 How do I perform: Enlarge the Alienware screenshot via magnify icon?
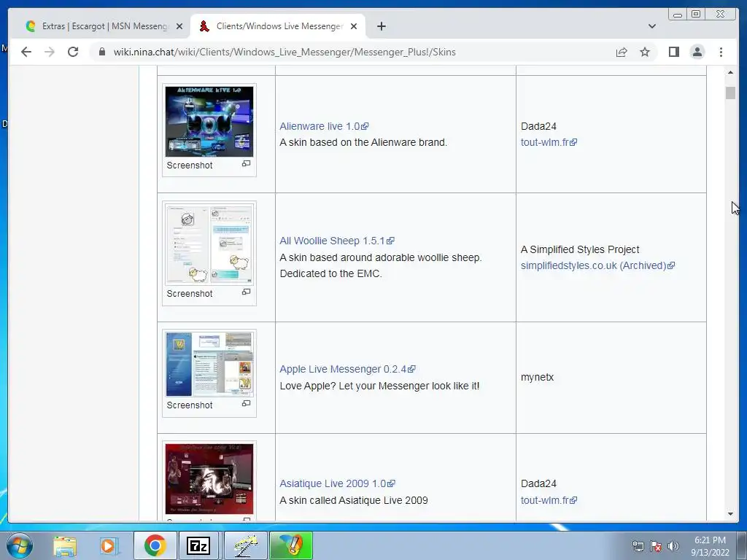246,163
